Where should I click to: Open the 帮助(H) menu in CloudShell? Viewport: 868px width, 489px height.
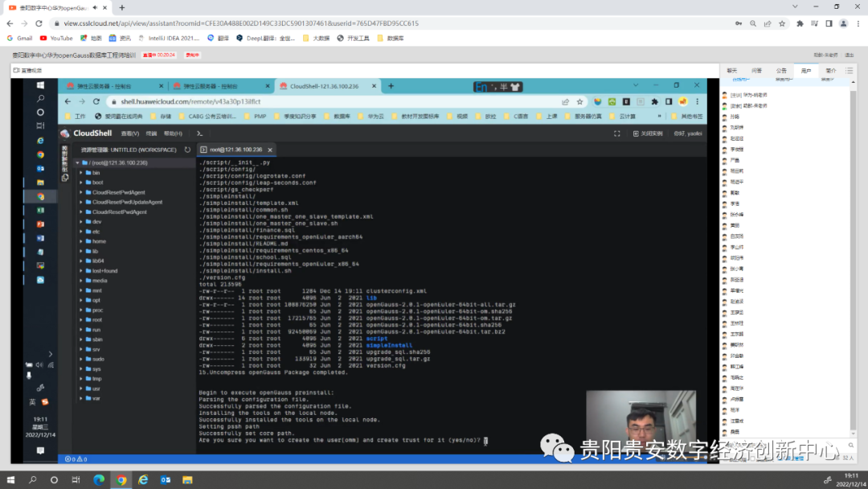pos(174,134)
